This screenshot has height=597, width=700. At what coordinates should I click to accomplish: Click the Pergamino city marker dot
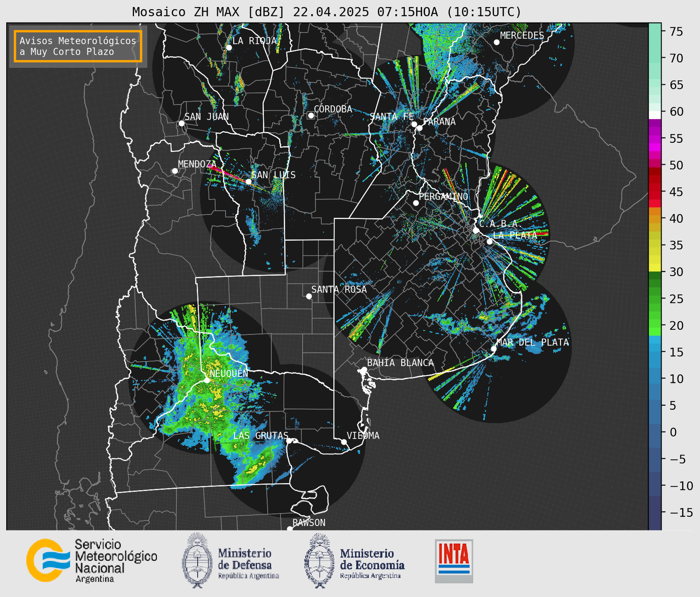click(x=416, y=203)
